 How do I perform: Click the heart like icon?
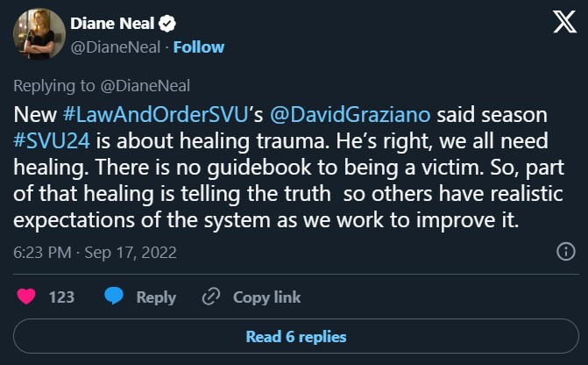tap(26, 297)
